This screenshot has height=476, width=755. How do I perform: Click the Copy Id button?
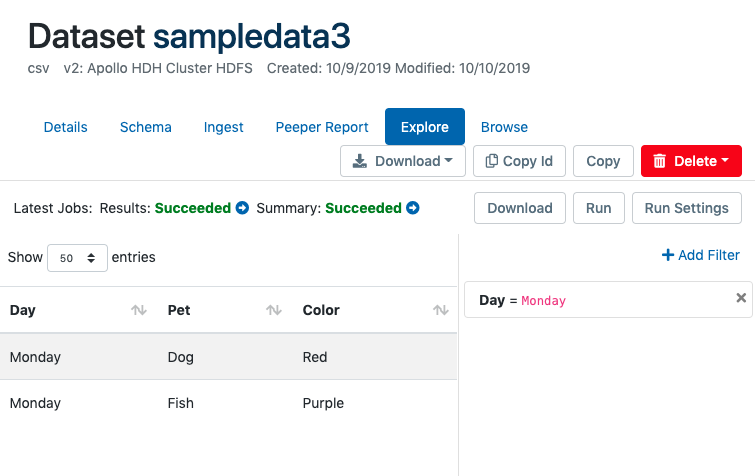519,161
